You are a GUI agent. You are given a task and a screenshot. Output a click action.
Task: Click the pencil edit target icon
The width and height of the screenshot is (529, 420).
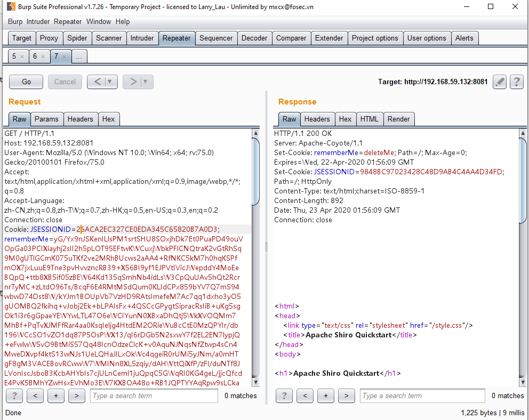click(499, 82)
